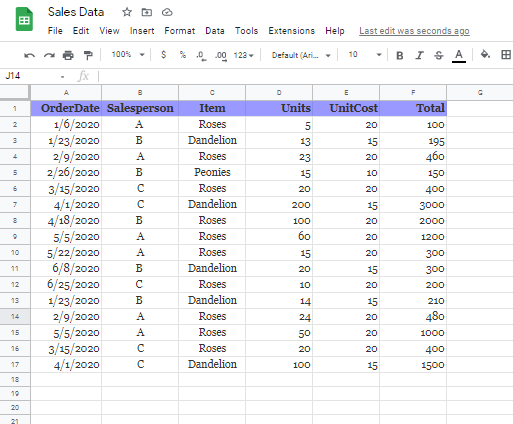Open the View menu

109,31
